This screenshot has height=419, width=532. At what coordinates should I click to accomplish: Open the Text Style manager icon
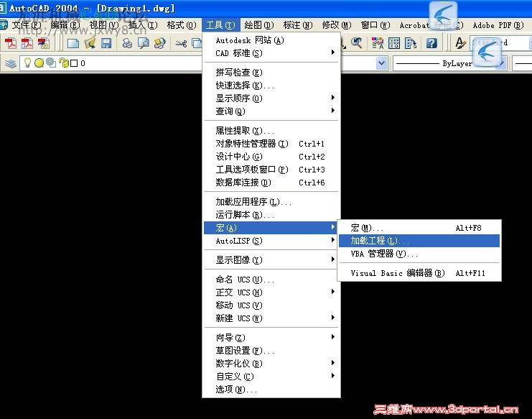coord(460,43)
